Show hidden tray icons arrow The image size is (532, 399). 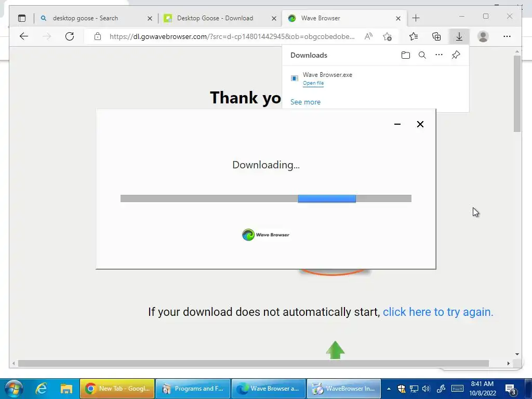pyautogui.click(x=389, y=389)
